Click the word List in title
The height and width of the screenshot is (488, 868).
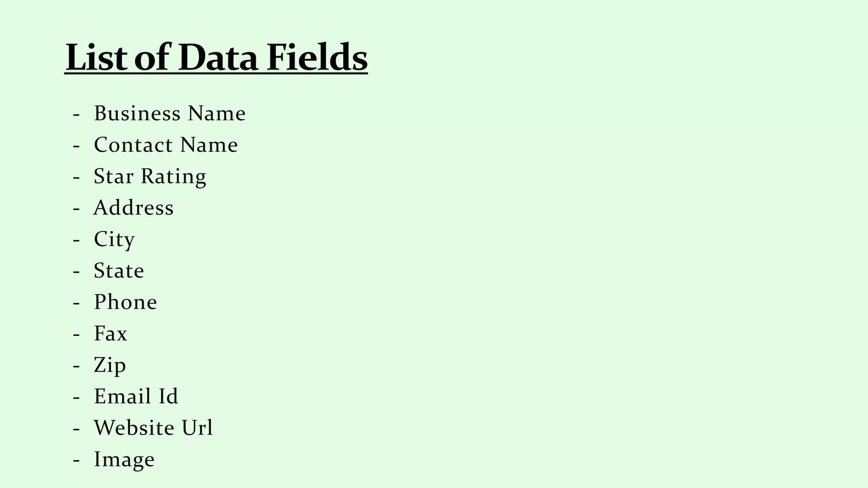pyautogui.click(x=96, y=57)
